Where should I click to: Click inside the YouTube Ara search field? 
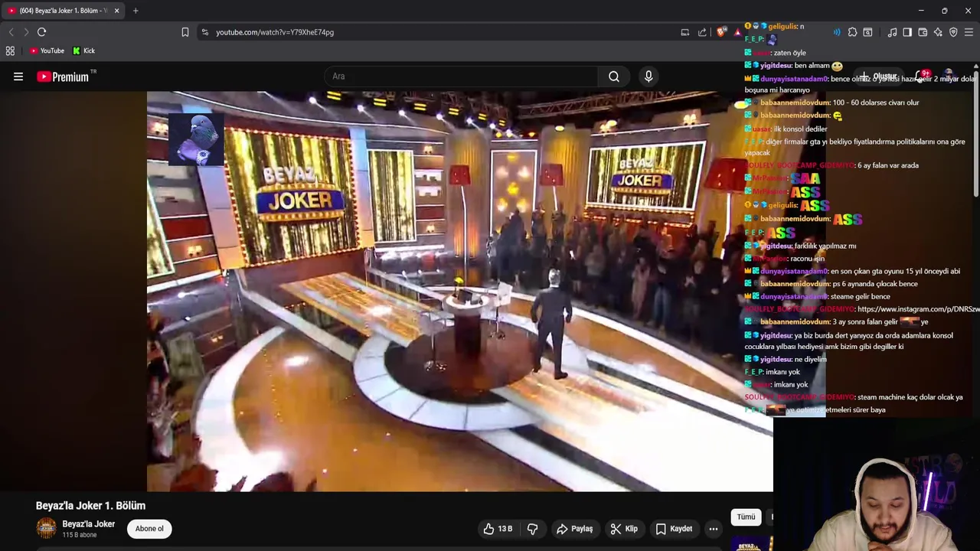pos(462,77)
